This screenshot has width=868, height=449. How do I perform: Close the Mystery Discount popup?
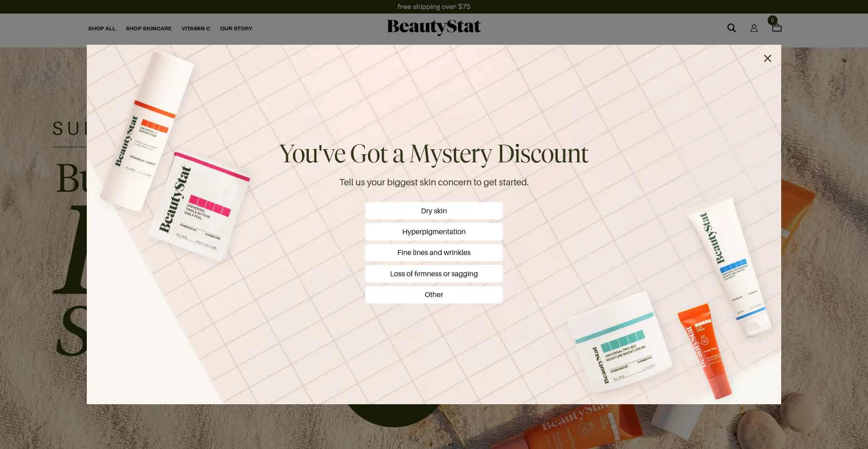click(767, 58)
